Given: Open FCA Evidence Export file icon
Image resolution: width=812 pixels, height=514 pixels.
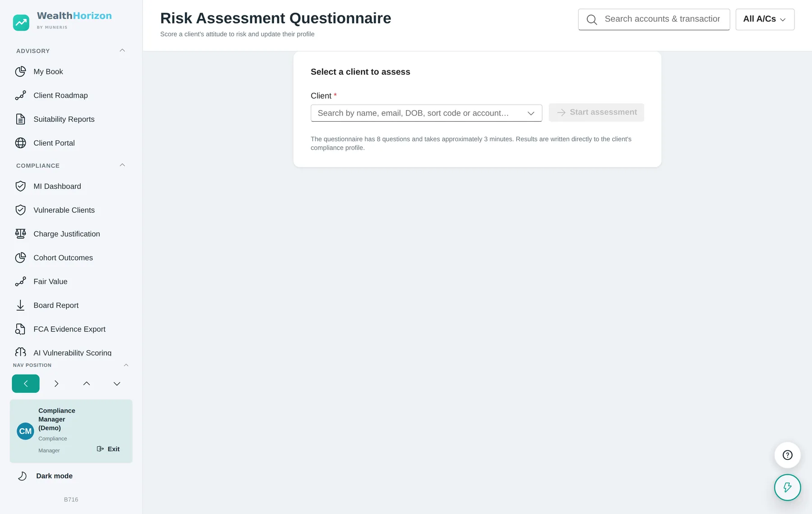Looking at the screenshot, I should click(x=20, y=329).
